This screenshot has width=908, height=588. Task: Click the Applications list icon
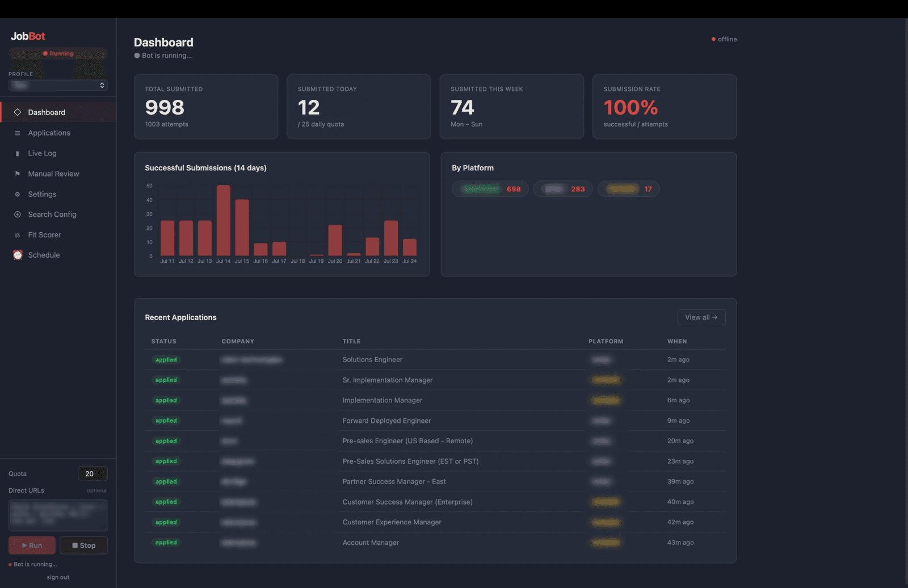(x=17, y=133)
